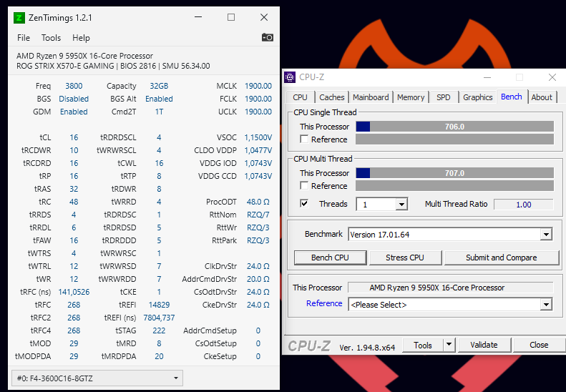Expand the Tools button arrow in CPU-Z
Viewport: 566px width, 392px height.
tap(449, 345)
